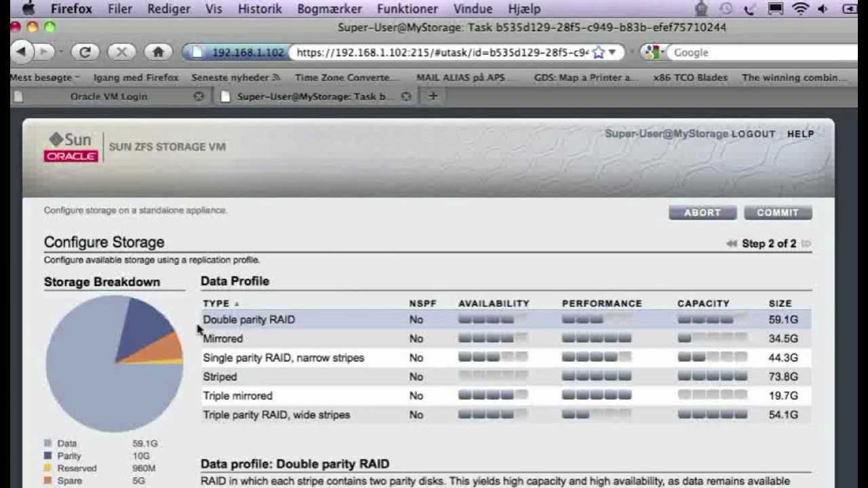
Task: Click the back navigation arrow in Firefox
Action: (x=22, y=52)
